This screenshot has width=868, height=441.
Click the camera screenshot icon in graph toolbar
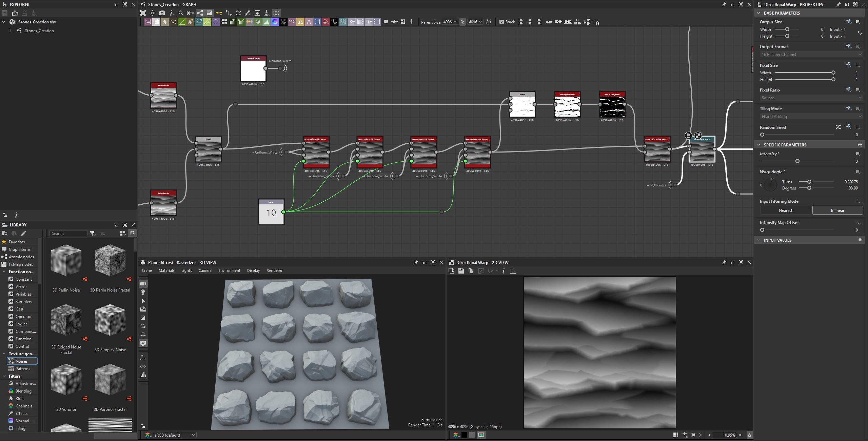162,13
